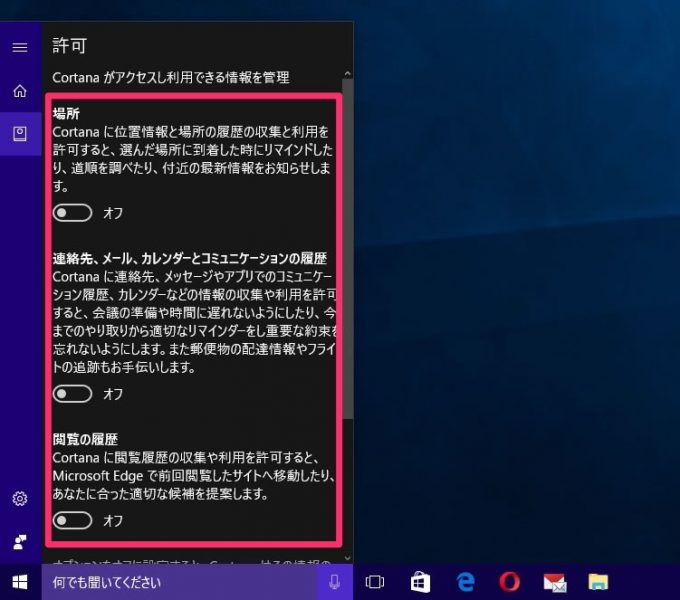Launch the Windows Store from taskbar
This screenshot has height=600, width=680.
pos(420,582)
